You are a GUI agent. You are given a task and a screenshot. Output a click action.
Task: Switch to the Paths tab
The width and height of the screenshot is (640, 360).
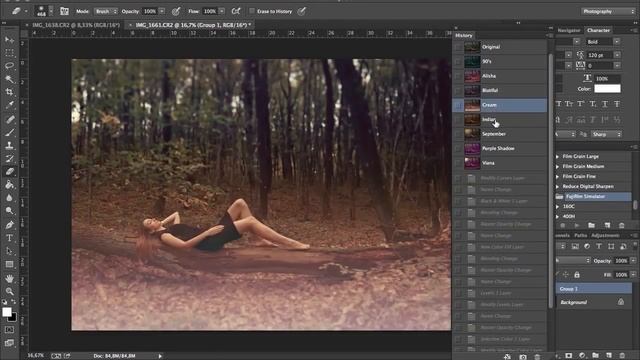click(x=580, y=236)
